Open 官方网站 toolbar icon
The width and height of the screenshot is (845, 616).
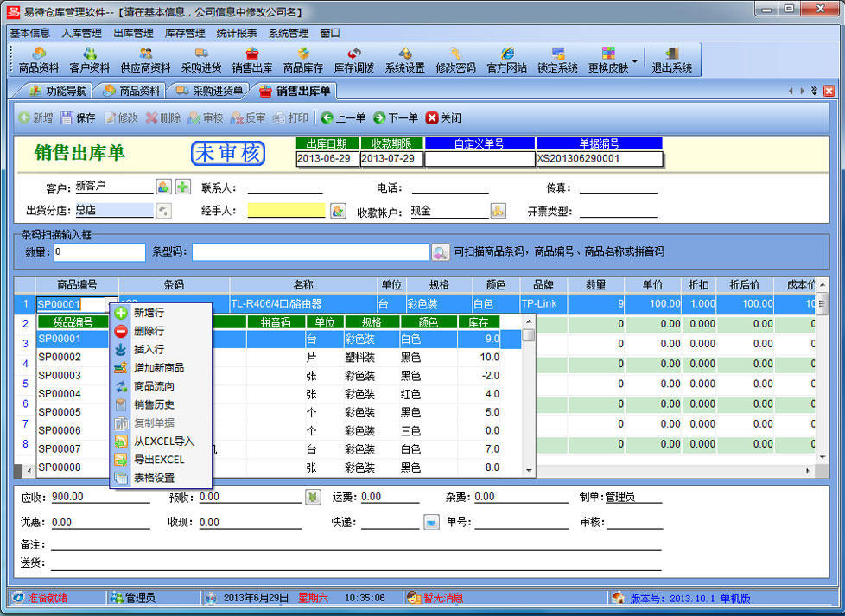pos(507,60)
